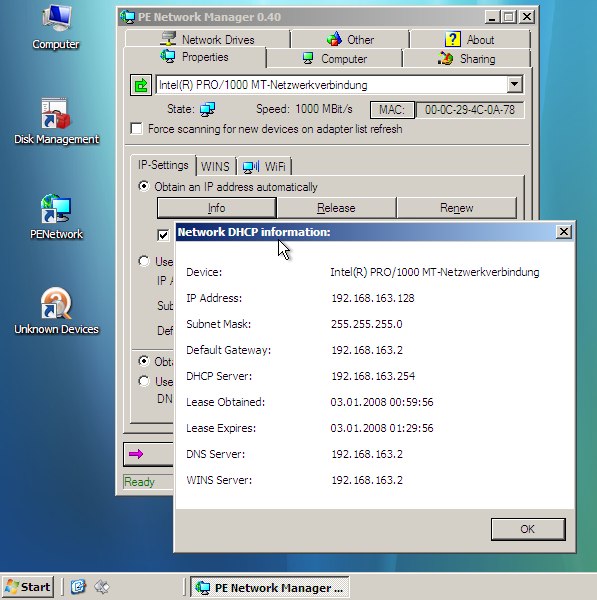Image resolution: width=597 pixels, height=600 pixels.
Task: Click the first quick launch icon in taskbar
Action: 78,586
